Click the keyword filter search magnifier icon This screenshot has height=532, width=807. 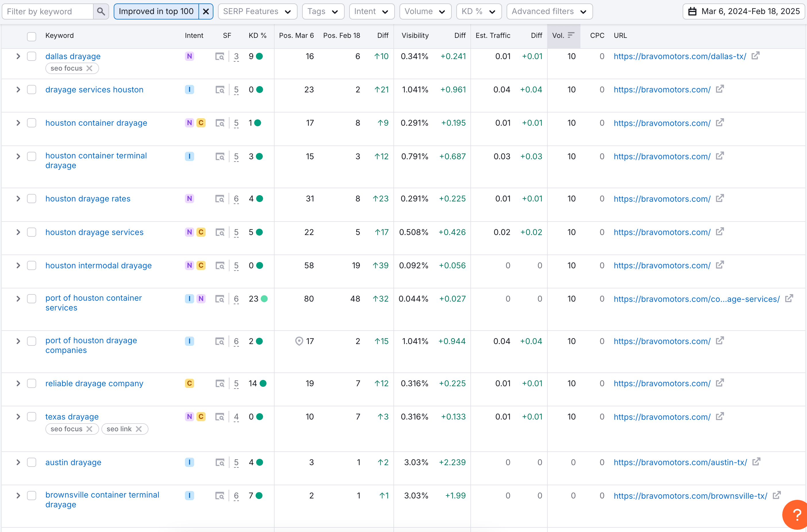[101, 11]
